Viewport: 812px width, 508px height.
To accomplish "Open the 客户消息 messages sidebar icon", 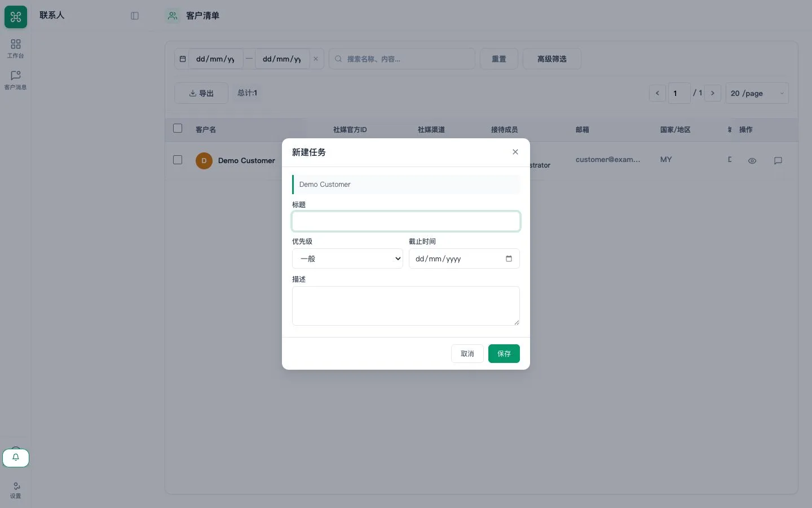I will pos(16,80).
